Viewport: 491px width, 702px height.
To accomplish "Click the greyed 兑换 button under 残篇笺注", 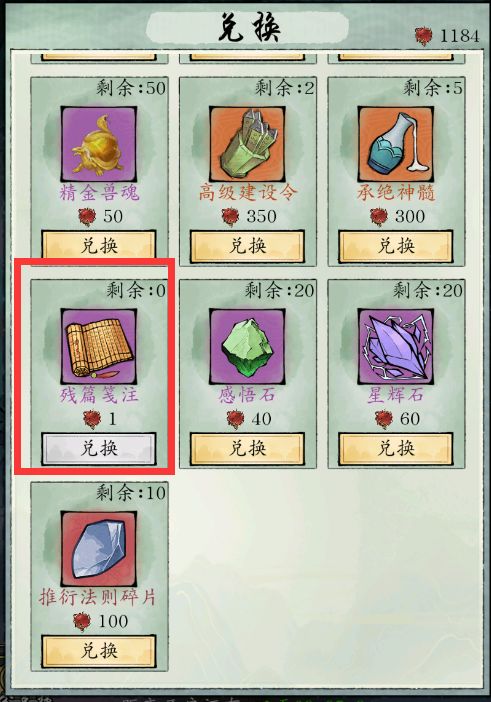I will [x=99, y=449].
